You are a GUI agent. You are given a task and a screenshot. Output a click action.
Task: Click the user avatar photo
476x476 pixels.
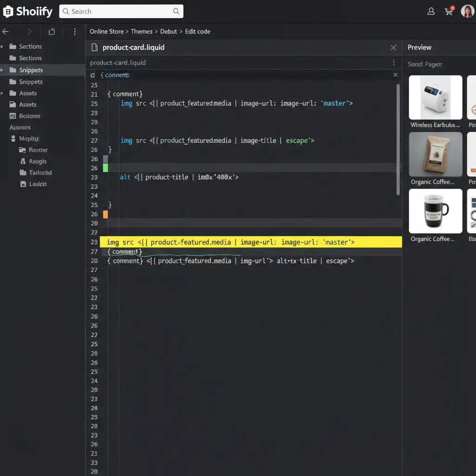coord(467,12)
